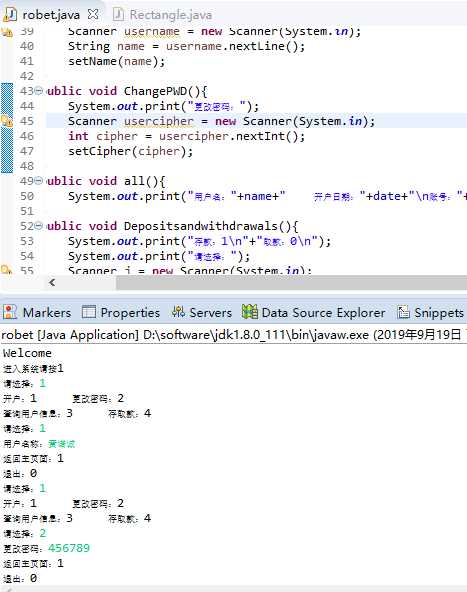Click the Markers tab icon
This screenshot has width=467, height=592.
pyautogui.click(x=10, y=312)
